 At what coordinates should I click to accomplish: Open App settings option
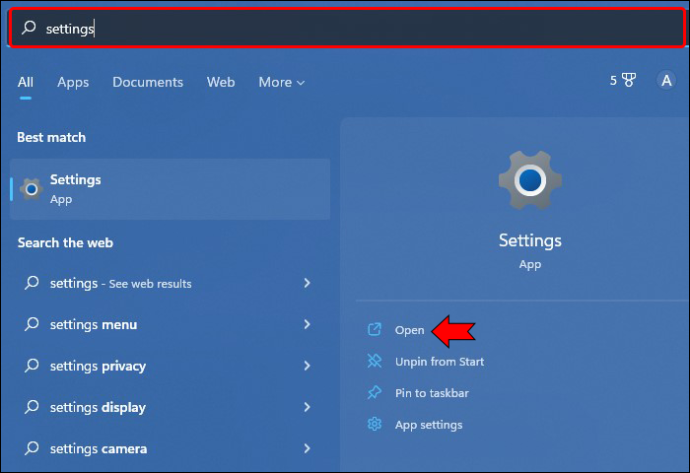(x=429, y=425)
